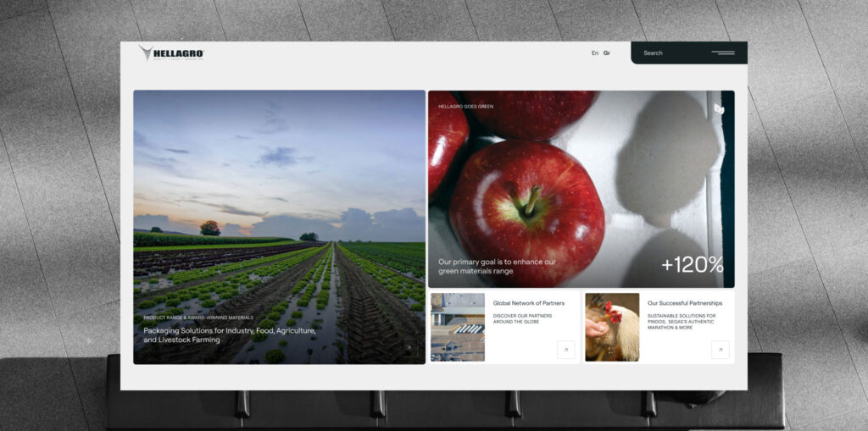Click the chicken thumbnail image
The image size is (868, 431).
click(612, 327)
